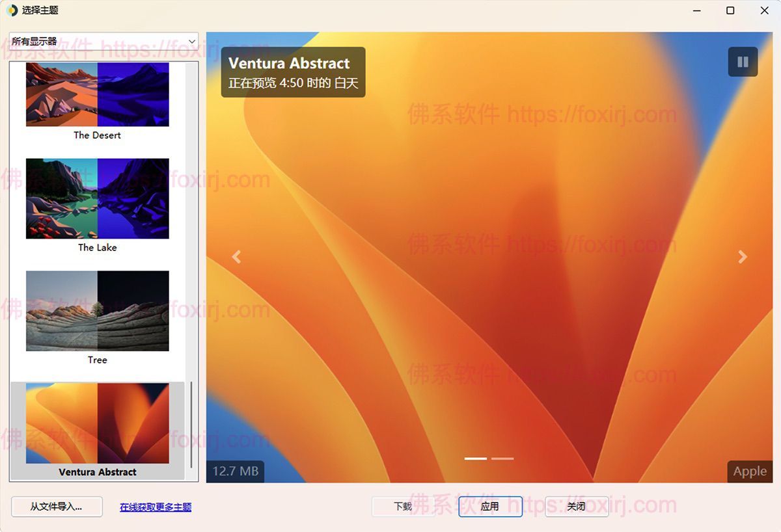Show the previous preview image
Screen dimensions: 781x532
click(x=236, y=256)
